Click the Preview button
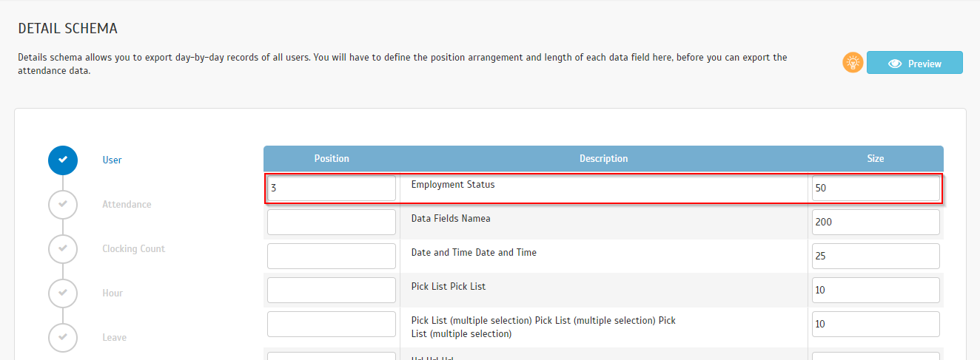This screenshot has width=980, height=360. (914, 63)
